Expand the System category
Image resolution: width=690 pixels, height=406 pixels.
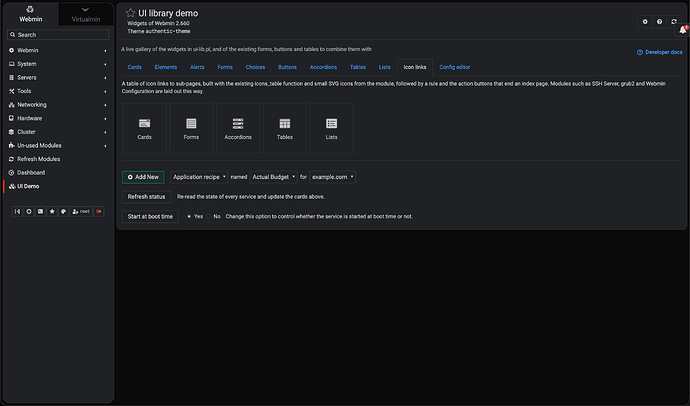click(58, 64)
